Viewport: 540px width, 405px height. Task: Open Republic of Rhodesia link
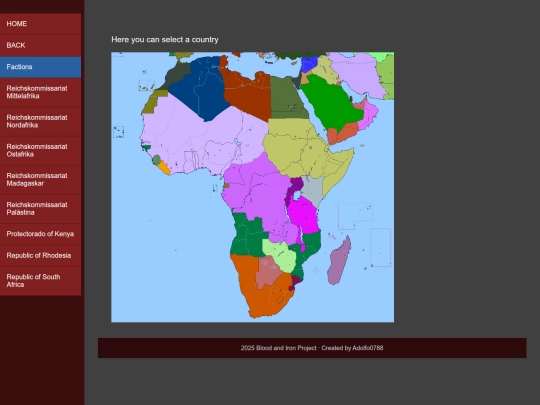pos(40,256)
